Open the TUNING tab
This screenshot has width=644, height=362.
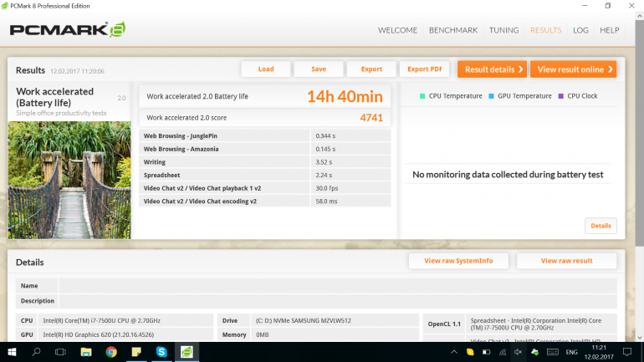[503, 30]
